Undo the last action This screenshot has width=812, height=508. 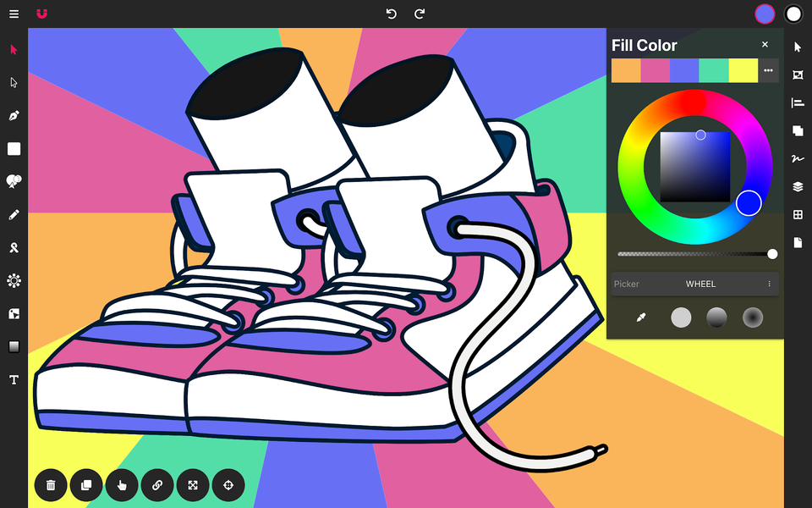[x=391, y=14]
